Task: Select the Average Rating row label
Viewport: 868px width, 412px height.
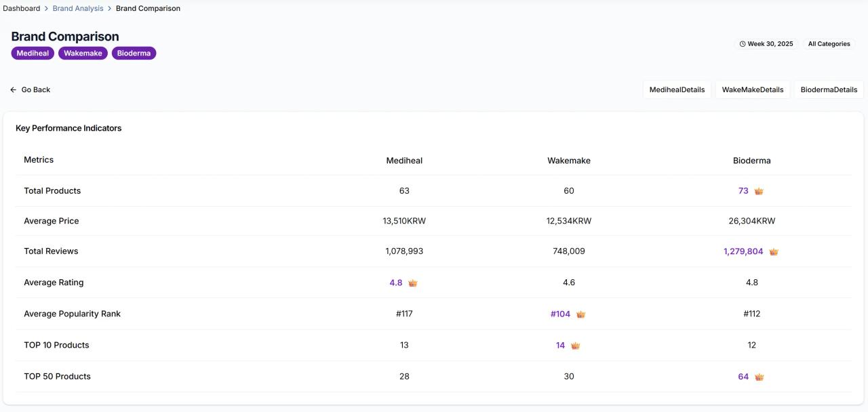Action: pyautogui.click(x=54, y=283)
